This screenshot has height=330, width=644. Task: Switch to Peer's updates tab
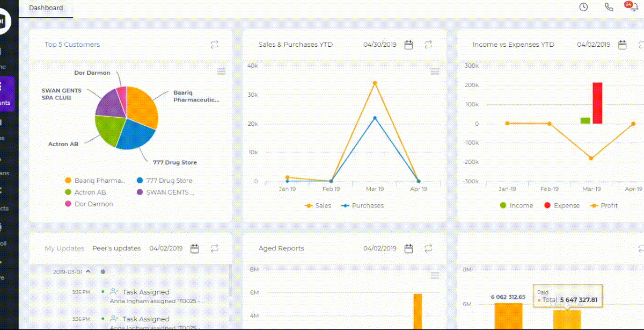(x=116, y=248)
